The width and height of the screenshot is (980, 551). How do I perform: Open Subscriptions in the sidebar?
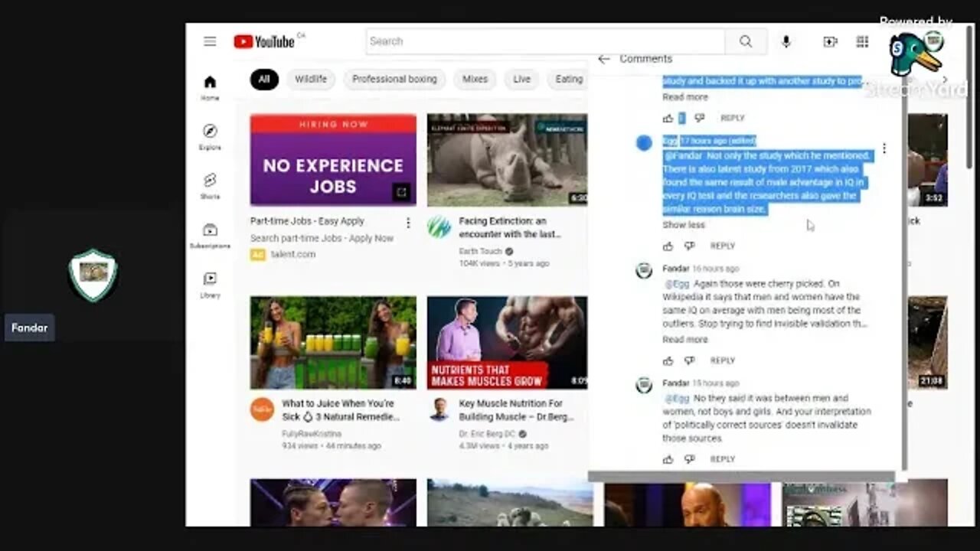coord(210,235)
